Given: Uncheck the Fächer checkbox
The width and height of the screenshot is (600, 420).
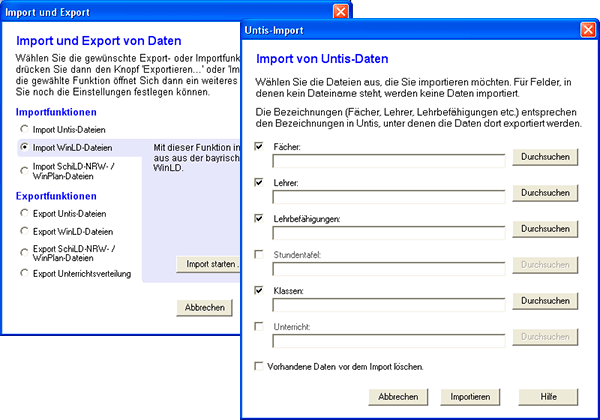Looking at the screenshot, I should [x=259, y=147].
